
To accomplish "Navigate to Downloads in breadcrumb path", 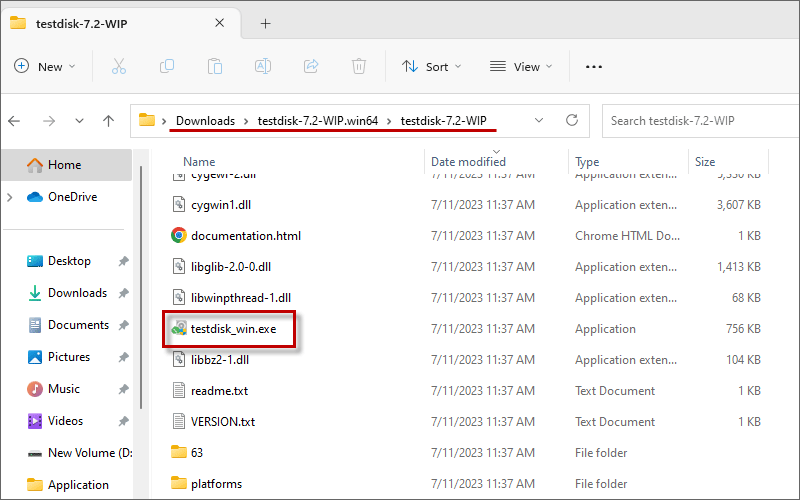I will 206,121.
